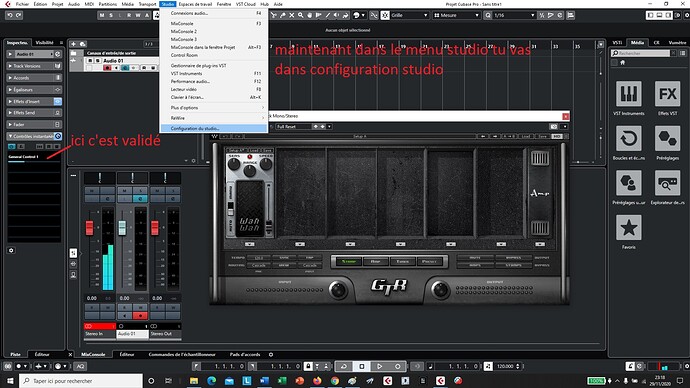Select the Split scissors tool
Screen dimensions: 690x388
click(x=274, y=15)
